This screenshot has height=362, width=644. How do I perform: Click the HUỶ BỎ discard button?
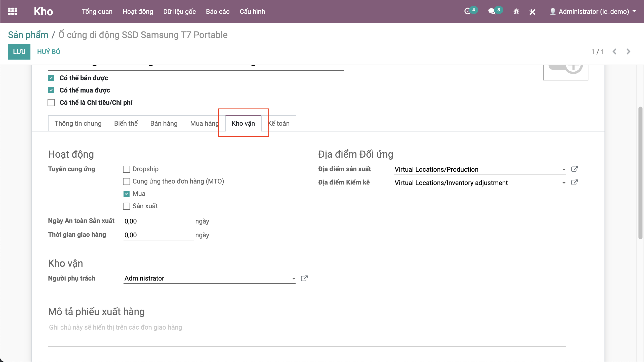click(x=49, y=52)
